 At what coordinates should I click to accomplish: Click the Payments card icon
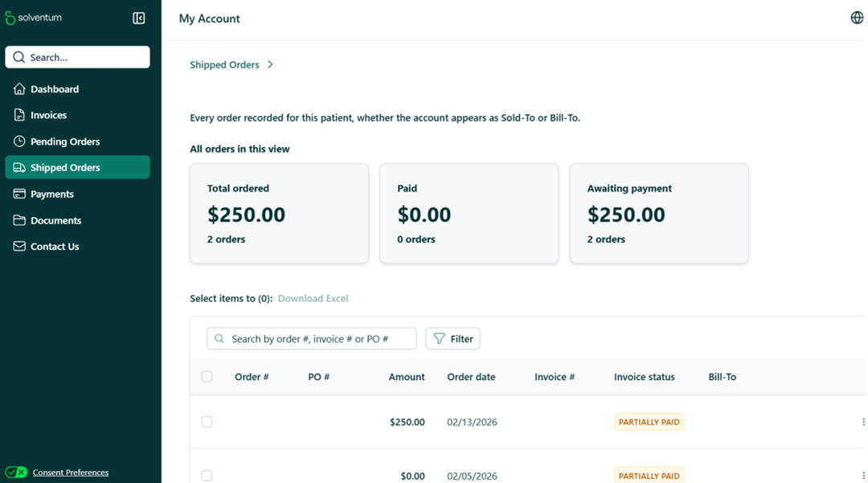pyautogui.click(x=19, y=194)
